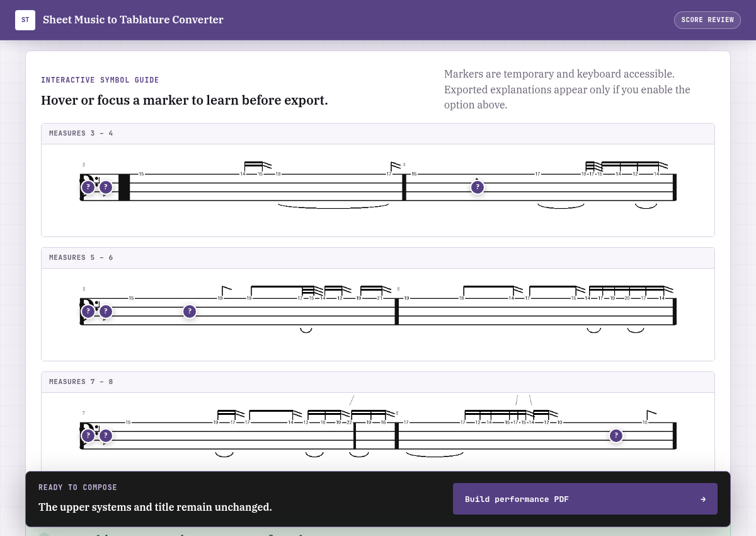Click the Measures 7 – 8 header
The height and width of the screenshot is (536, 756).
click(378, 382)
